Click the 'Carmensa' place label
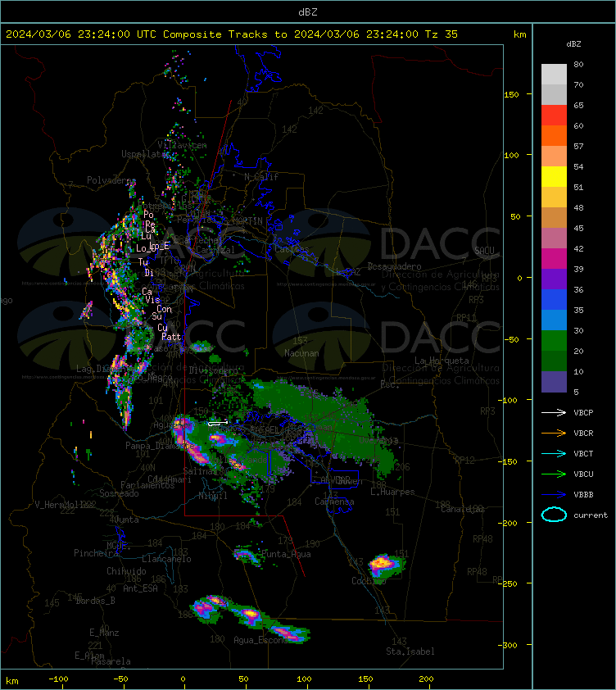The height and width of the screenshot is (690, 616). [x=334, y=502]
